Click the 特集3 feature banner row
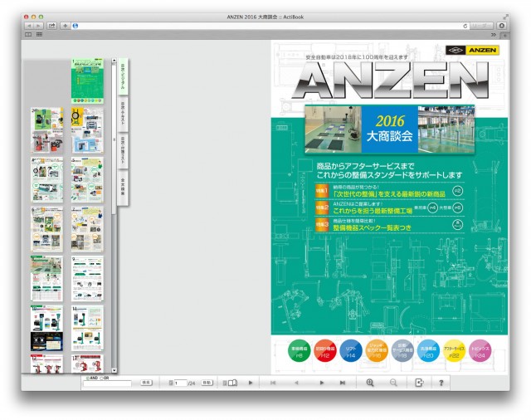The image size is (531, 420). click(389, 225)
